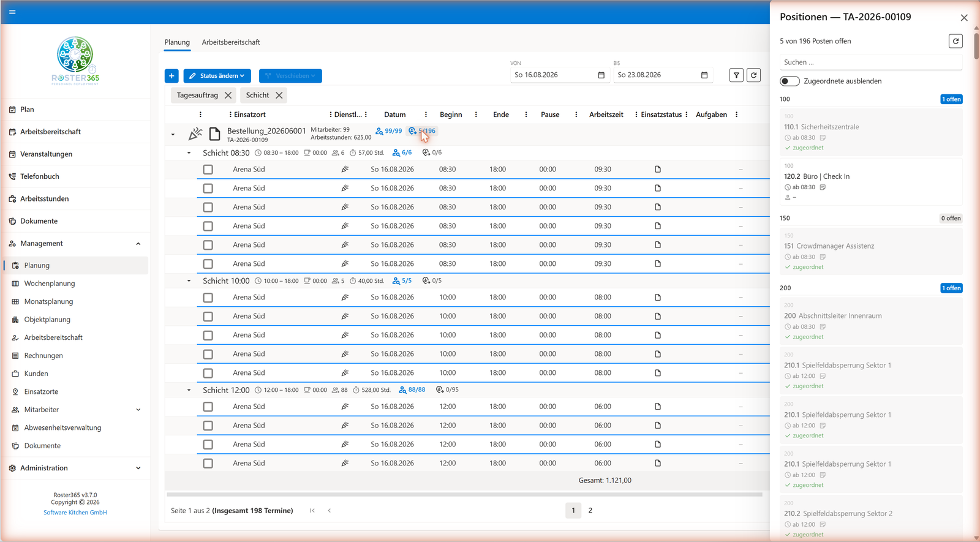Expand the Administration section chevron
Image resolution: width=980 pixels, height=542 pixels.
click(138, 468)
